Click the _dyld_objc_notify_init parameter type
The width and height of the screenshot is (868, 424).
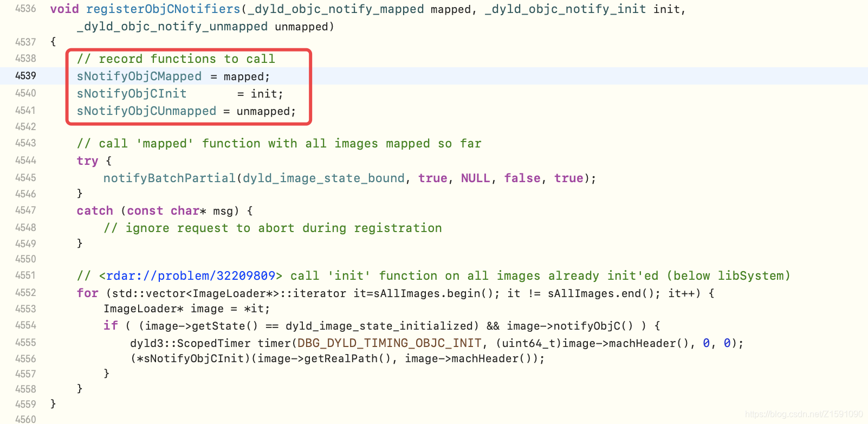[x=565, y=9]
